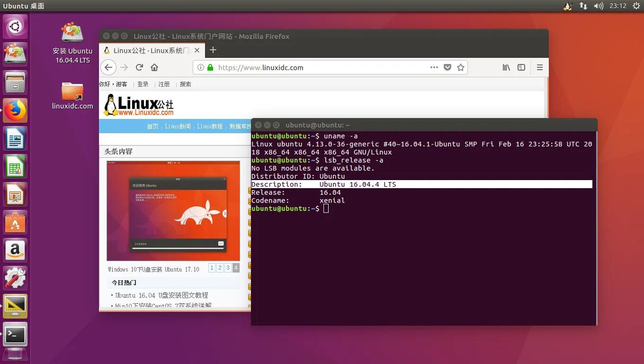Click the 登录 link on the page
This screenshot has height=364, width=644.
pos(143,84)
